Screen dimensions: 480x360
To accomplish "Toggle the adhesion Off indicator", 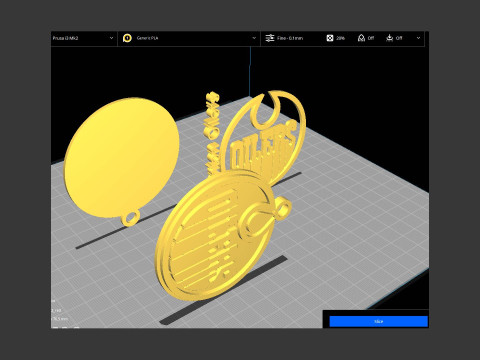I will (x=399, y=38).
